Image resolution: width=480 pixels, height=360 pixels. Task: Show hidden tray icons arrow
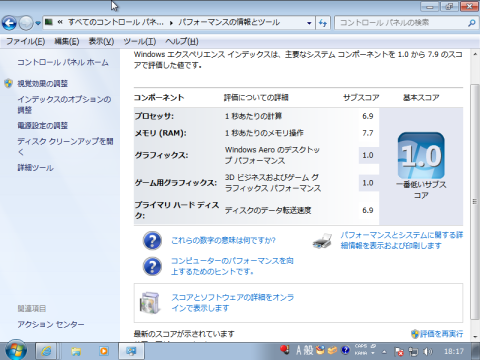click(384, 352)
